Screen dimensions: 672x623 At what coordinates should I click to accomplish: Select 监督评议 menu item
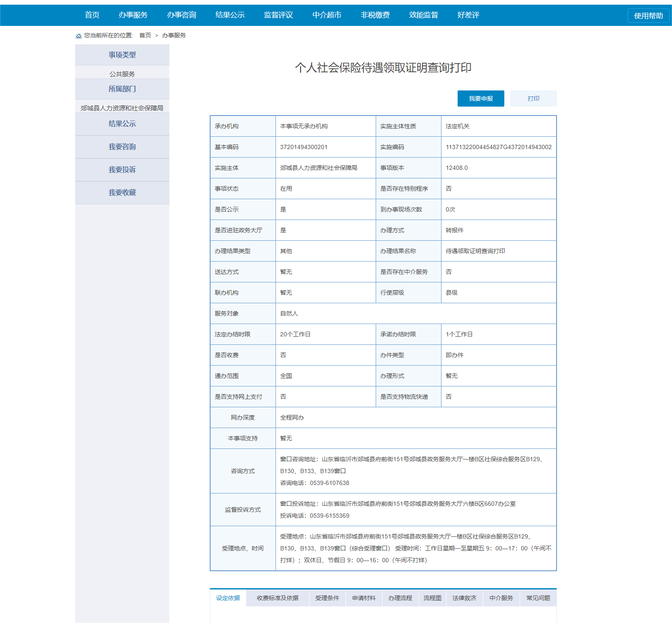(x=278, y=15)
